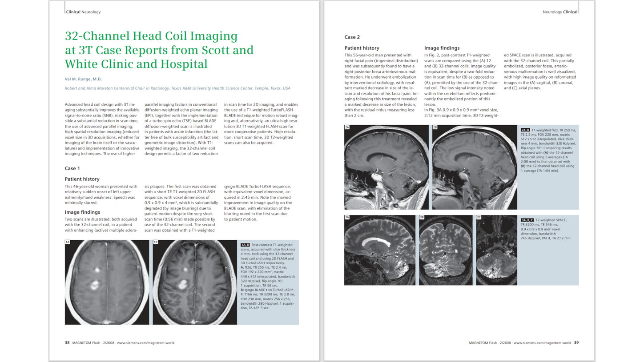
Task: Click the '2A, B' figure caption label
Action: [x=525, y=130]
